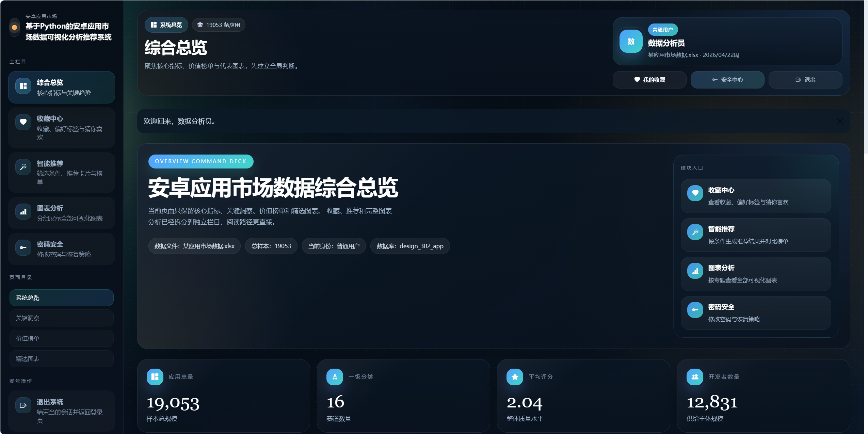Click the logout icon next to 退出系统
868x434 pixels.
click(x=23, y=405)
